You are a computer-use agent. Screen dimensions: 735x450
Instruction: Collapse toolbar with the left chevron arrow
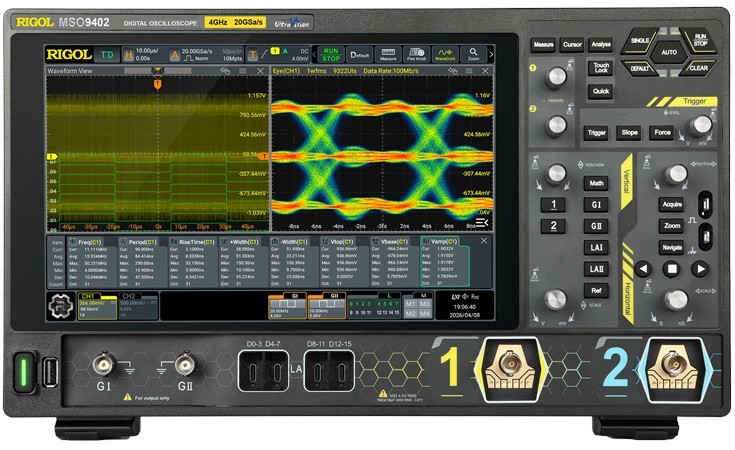(314, 54)
